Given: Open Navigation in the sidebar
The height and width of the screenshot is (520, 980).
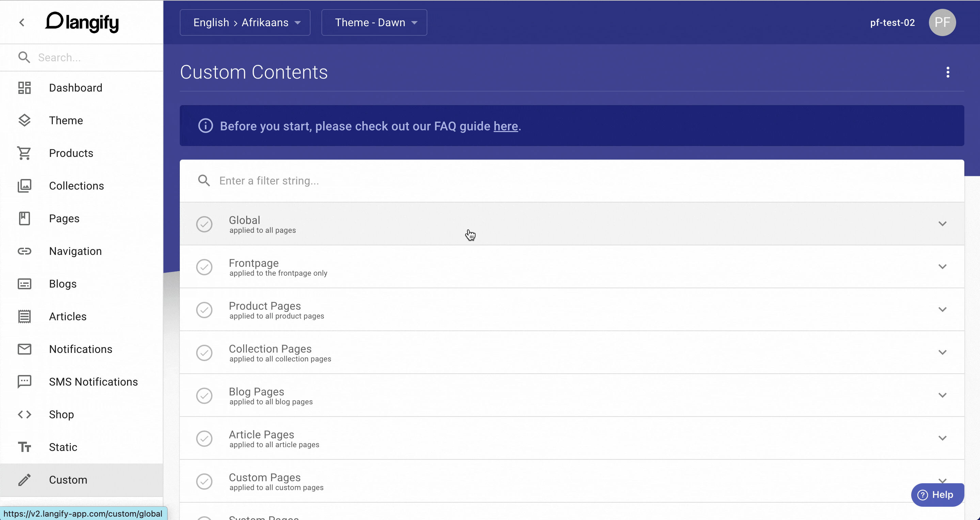Looking at the screenshot, I should 81,251.
